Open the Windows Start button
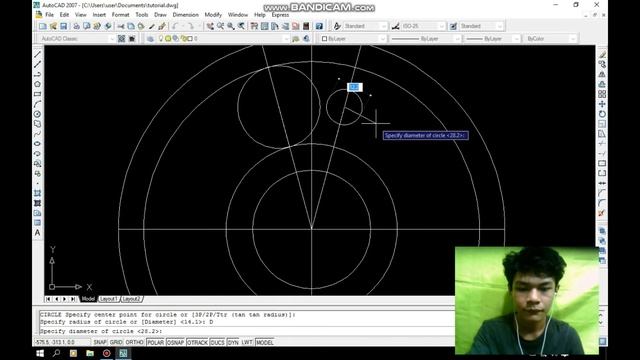640x360 pixels. coord(40,353)
